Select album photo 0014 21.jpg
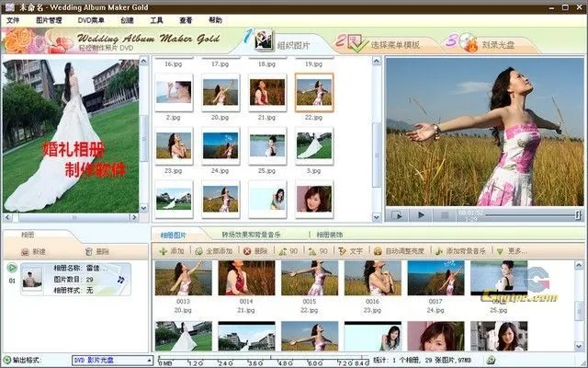588x368 pixels. point(246,278)
